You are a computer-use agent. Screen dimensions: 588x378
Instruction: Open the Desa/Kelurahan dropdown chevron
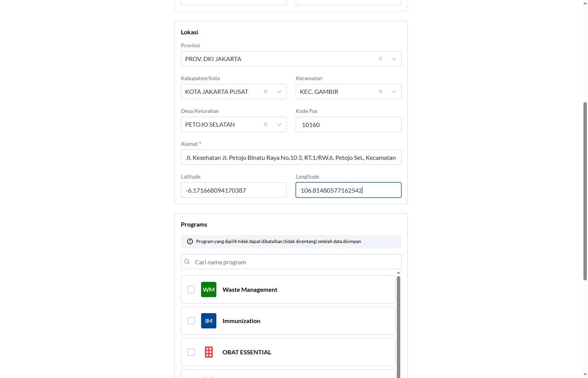pyautogui.click(x=279, y=124)
